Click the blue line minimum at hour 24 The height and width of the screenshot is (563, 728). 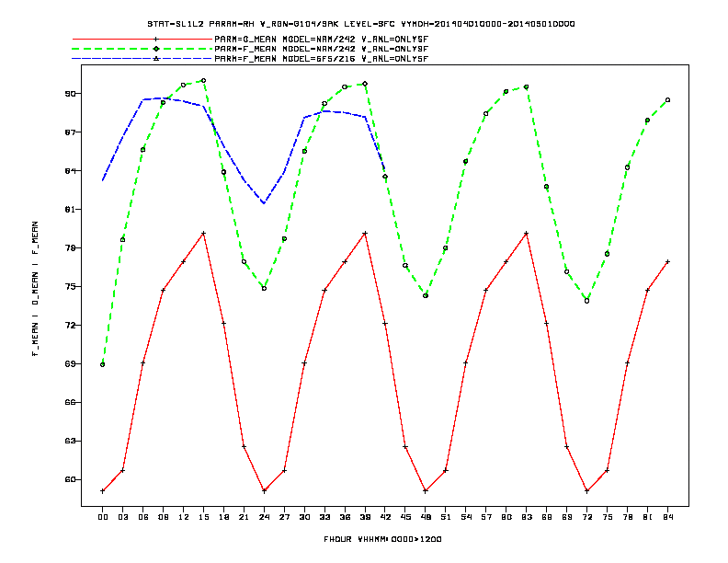pyautogui.click(x=264, y=203)
